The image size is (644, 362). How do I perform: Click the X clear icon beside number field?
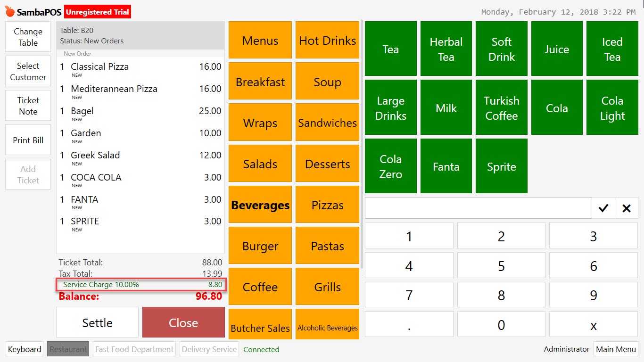point(627,208)
